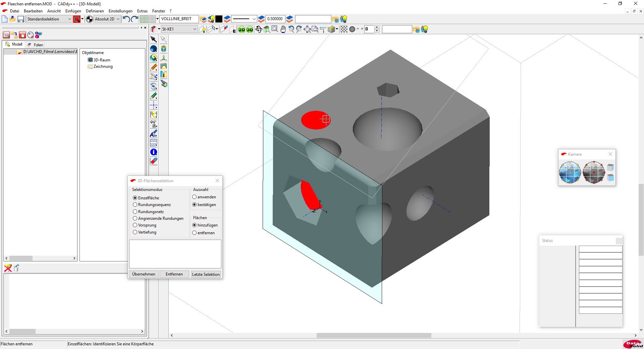Open a file using the folder icon
Image resolution: width=644 pixels, height=349 pixels.
pos(13,19)
